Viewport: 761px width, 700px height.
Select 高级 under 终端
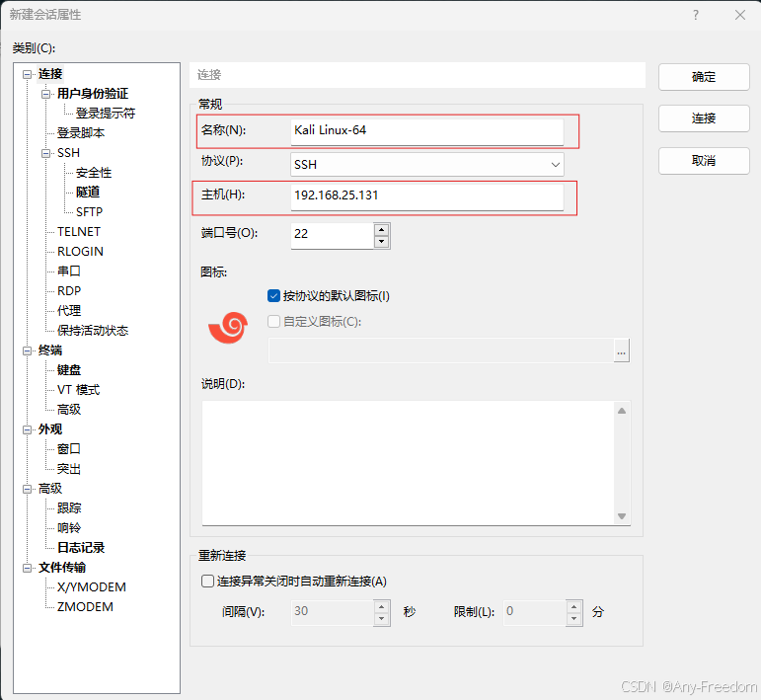coord(69,410)
